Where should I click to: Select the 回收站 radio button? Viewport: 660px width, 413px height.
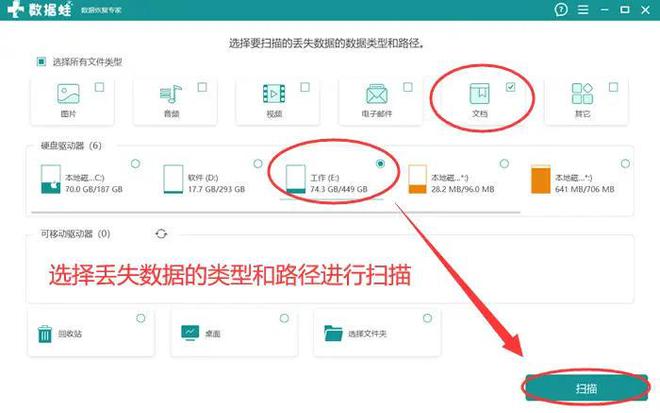tap(141, 318)
